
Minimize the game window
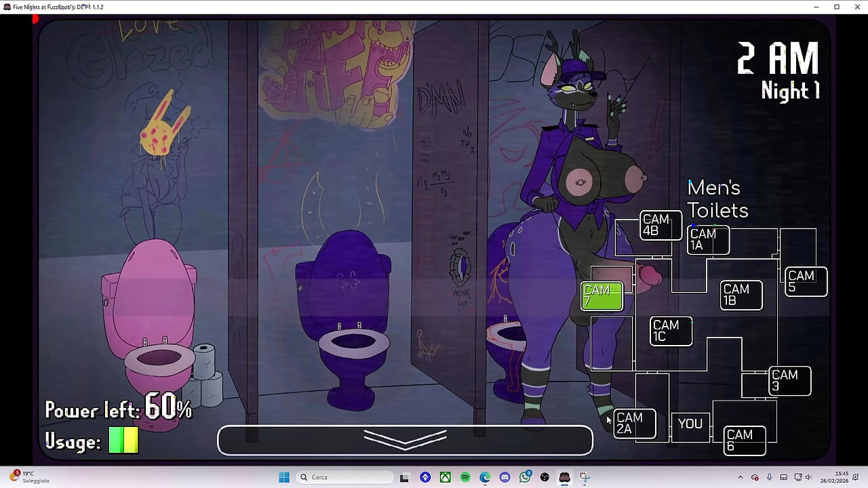click(x=816, y=7)
